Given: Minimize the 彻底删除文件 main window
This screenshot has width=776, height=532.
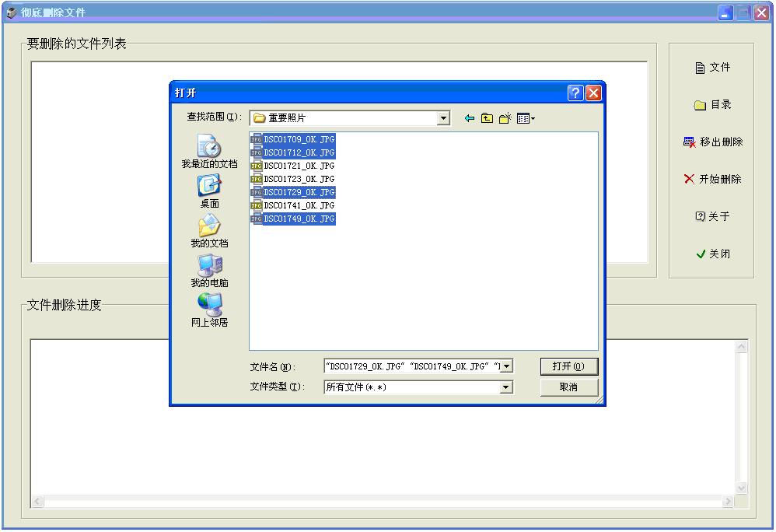Looking at the screenshot, I should (x=725, y=13).
